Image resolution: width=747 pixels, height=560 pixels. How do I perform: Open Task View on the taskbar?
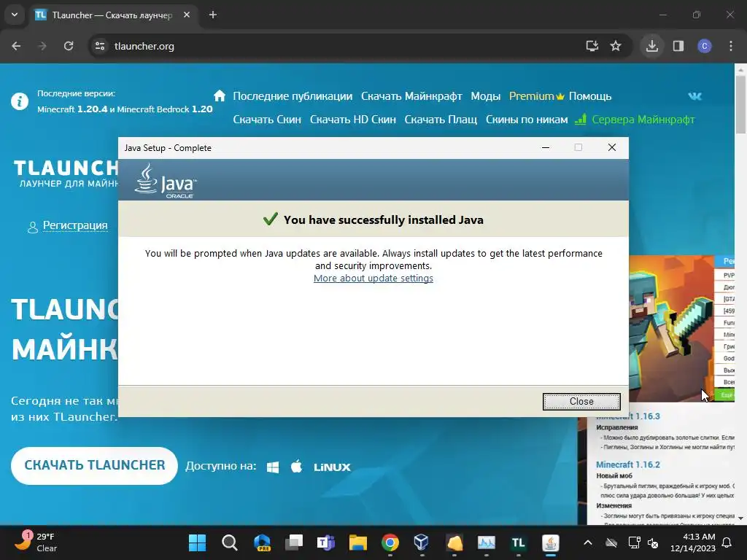294,542
